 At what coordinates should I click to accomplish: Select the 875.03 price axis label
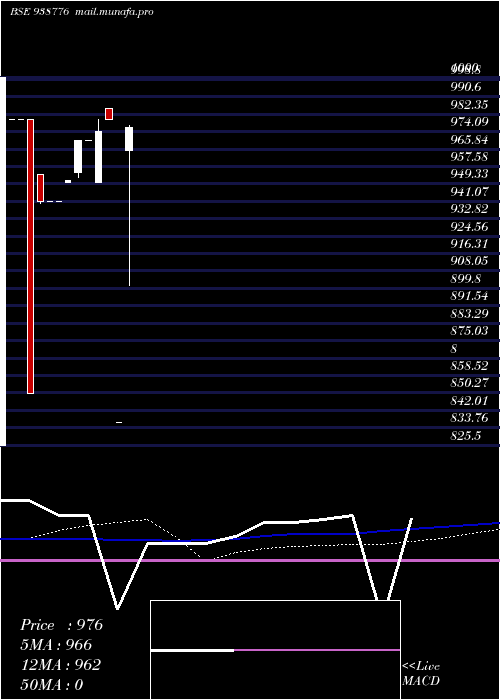point(469,331)
